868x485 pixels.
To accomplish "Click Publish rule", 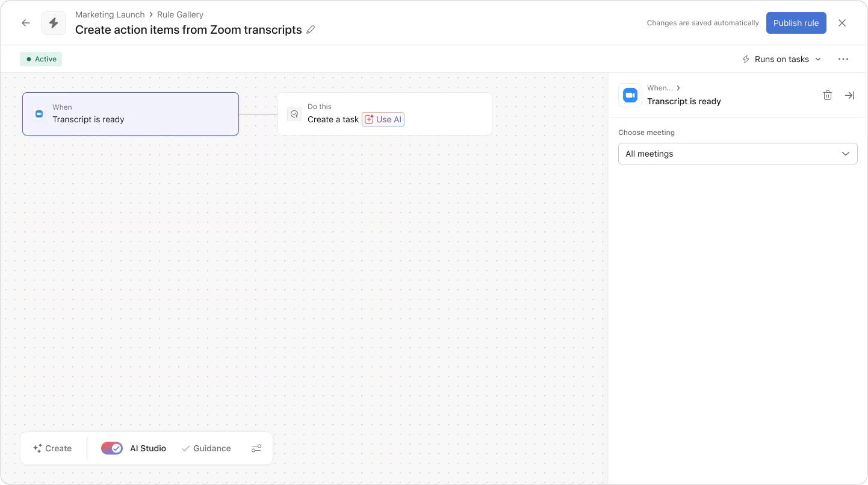I will pyautogui.click(x=796, y=22).
